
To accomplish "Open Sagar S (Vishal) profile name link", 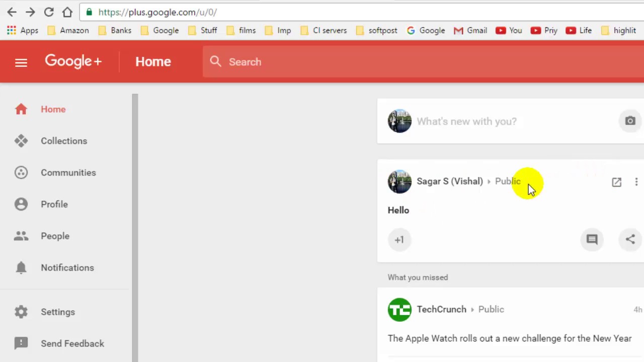I will 449,182.
